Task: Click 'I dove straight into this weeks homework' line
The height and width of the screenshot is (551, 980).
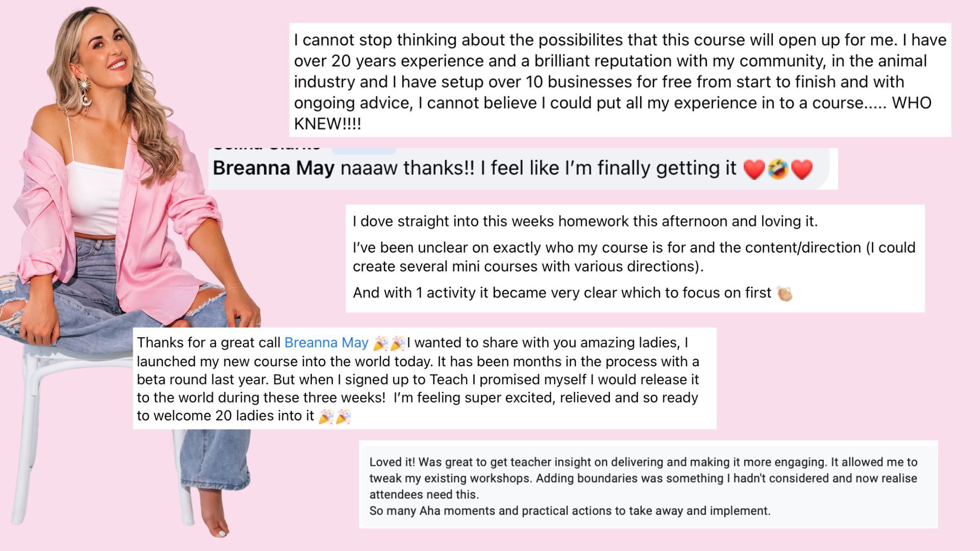Action: tap(585, 221)
